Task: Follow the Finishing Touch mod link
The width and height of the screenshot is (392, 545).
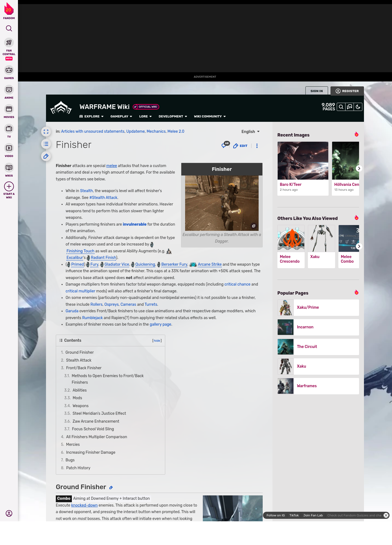Action: pyautogui.click(x=80, y=251)
